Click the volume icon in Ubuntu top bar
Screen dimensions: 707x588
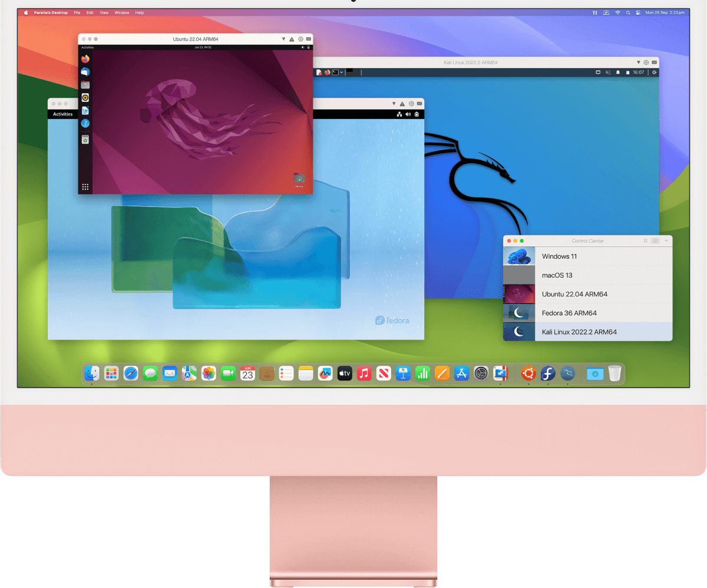[x=303, y=47]
